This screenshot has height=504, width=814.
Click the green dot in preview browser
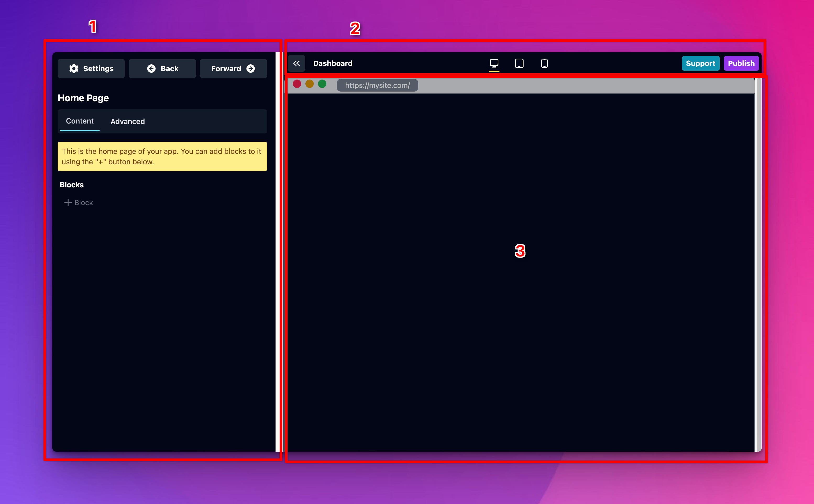[x=322, y=84]
